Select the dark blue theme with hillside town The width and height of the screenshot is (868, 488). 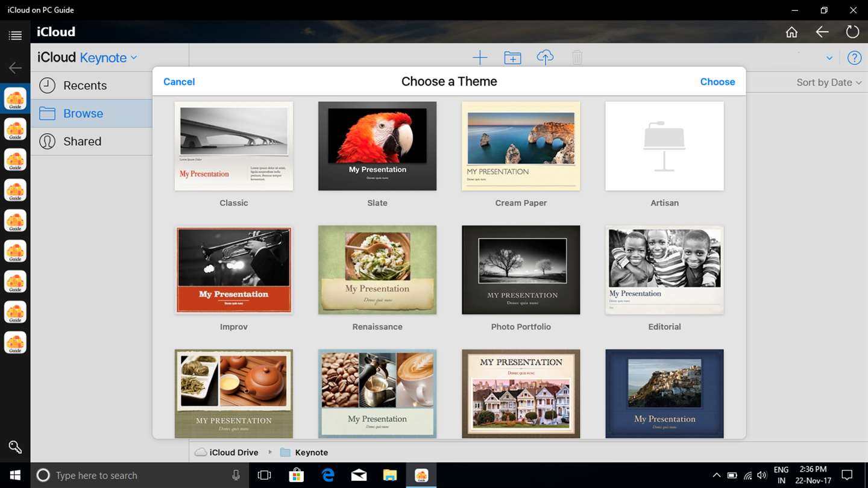click(664, 393)
